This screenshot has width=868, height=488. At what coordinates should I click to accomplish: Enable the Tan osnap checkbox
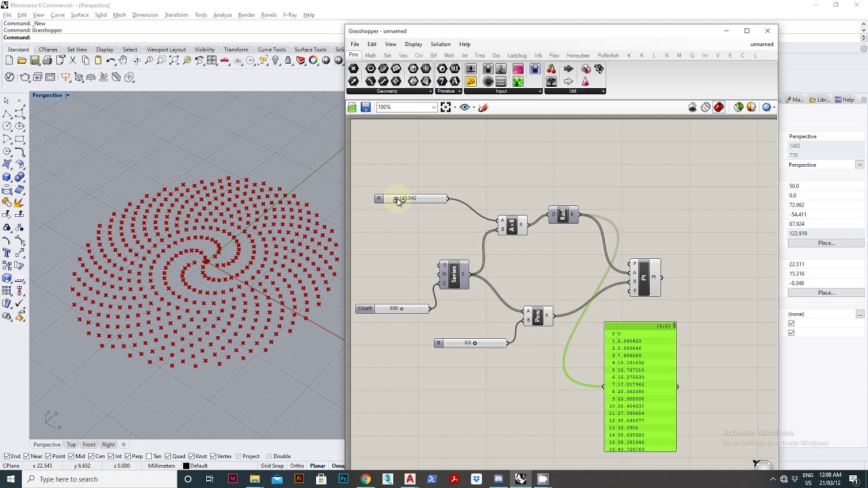click(151, 456)
